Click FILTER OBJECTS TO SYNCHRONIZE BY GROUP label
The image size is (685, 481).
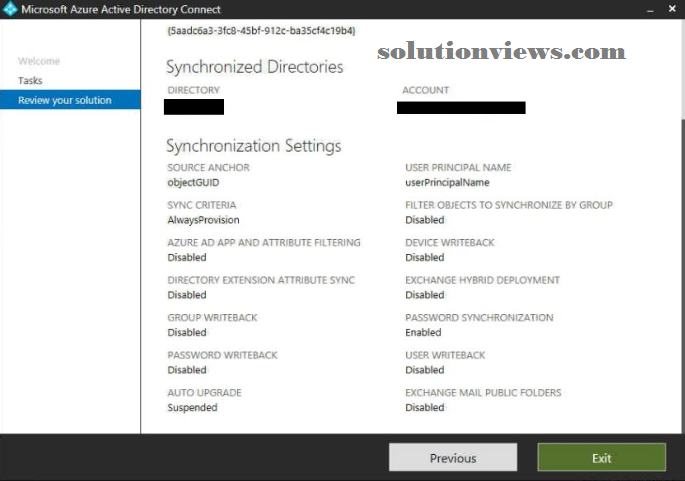(x=509, y=205)
